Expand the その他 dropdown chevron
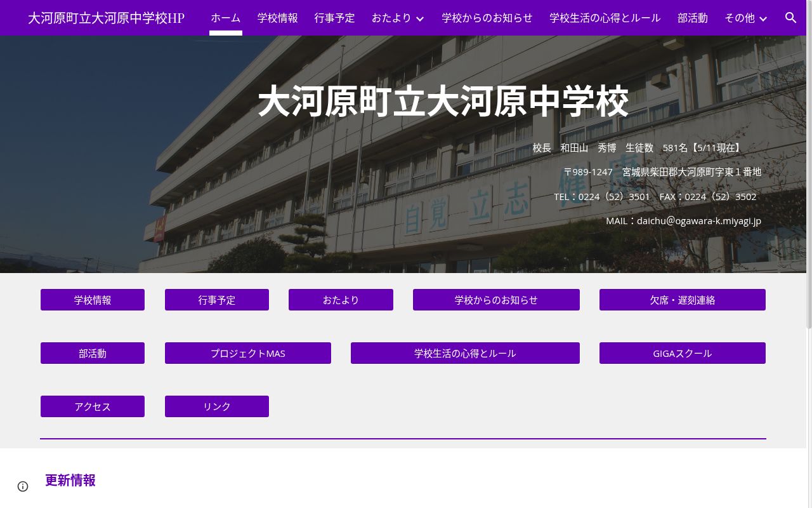Image resolution: width=812 pixels, height=508 pixels. tap(763, 18)
